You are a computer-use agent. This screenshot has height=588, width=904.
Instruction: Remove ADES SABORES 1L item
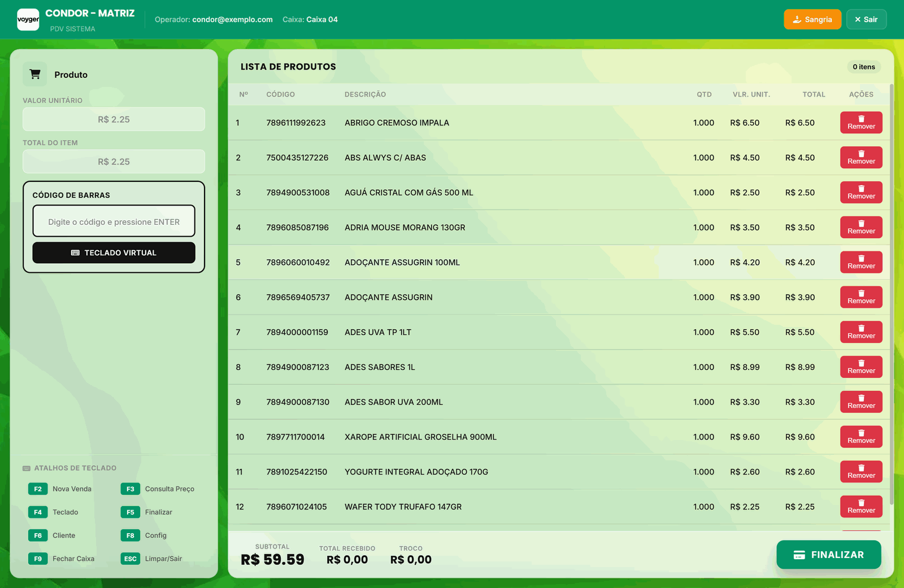861,367
